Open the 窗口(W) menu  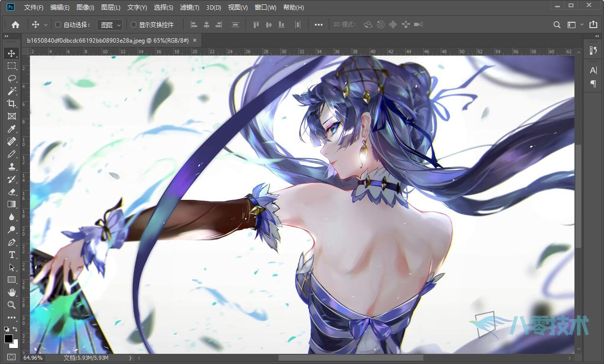coord(265,7)
